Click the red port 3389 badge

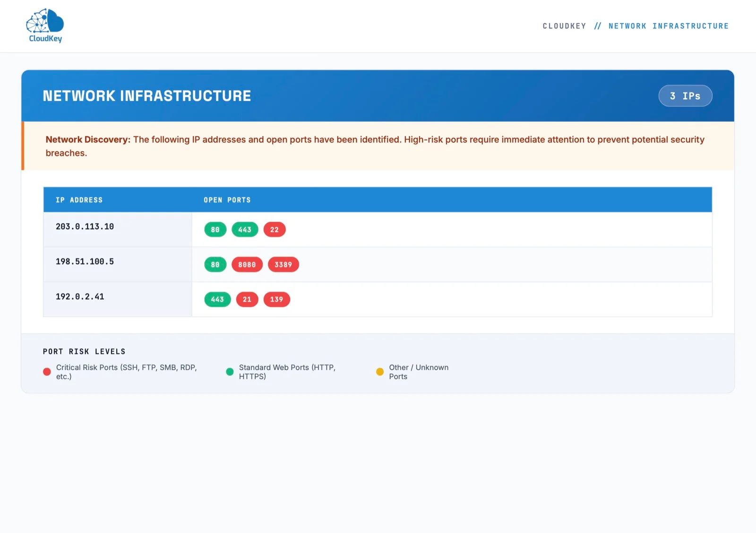pos(283,264)
